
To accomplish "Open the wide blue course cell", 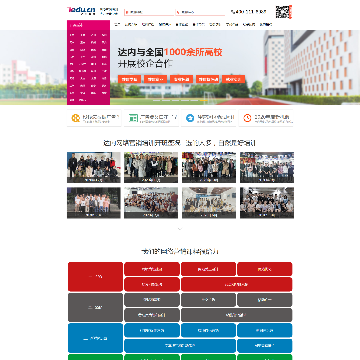I will click(180, 346).
